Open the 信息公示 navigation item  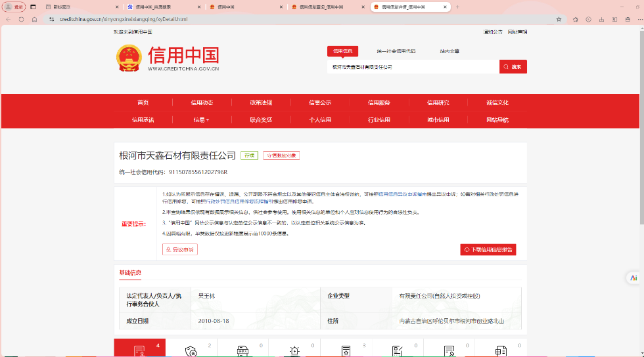[320, 102]
